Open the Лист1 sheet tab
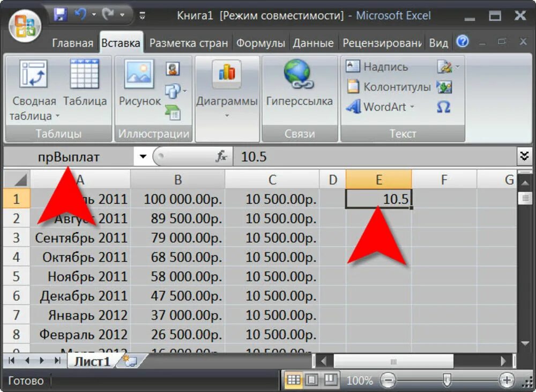 coord(92,361)
